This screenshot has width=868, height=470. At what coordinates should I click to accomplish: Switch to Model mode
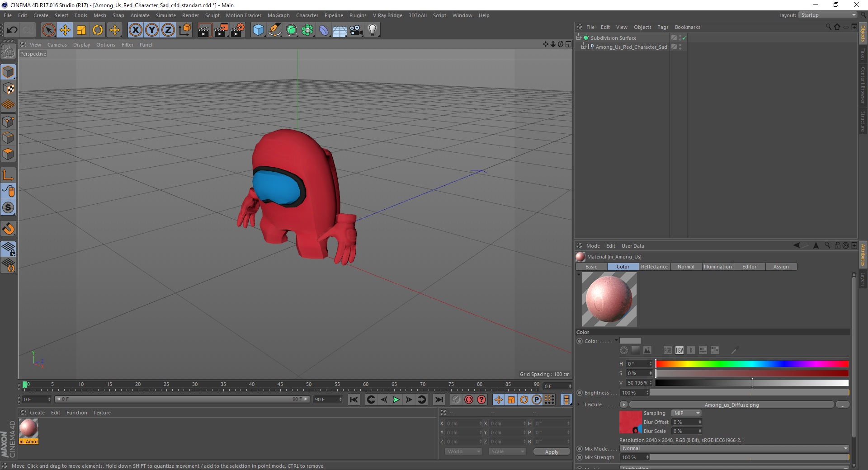pyautogui.click(x=8, y=72)
